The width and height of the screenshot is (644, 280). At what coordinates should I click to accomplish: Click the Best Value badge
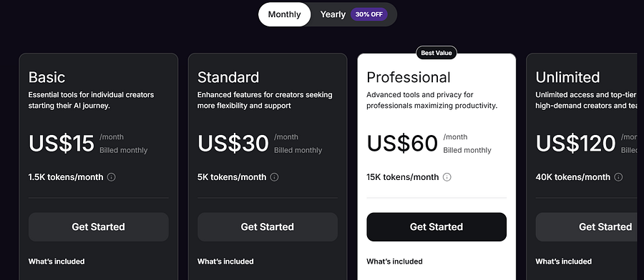pos(436,53)
